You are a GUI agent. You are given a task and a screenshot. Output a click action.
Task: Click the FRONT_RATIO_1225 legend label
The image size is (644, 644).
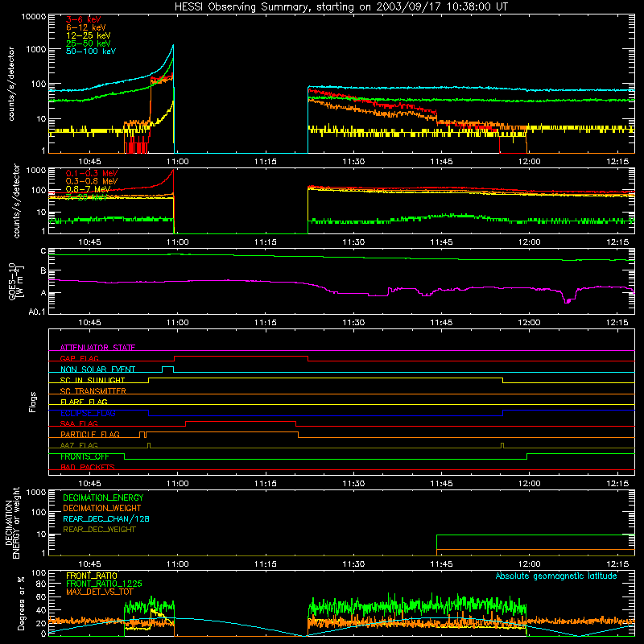coord(104,584)
